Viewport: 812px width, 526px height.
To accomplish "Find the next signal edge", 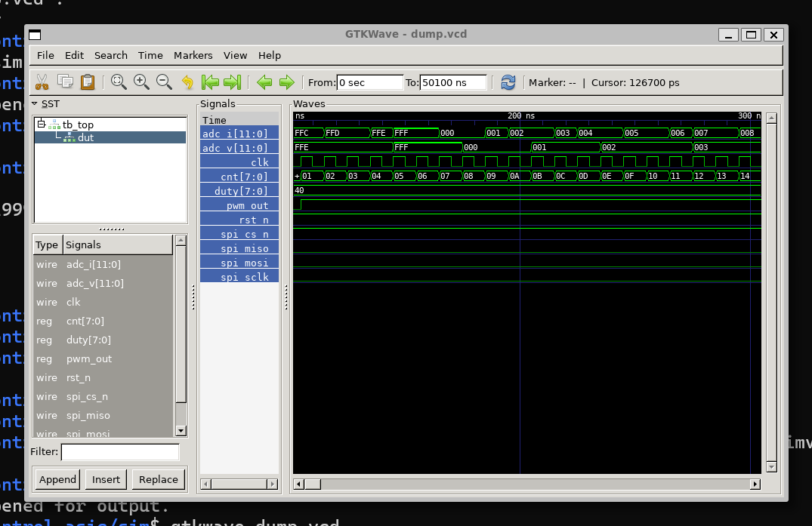I will pyautogui.click(x=286, y=82).
